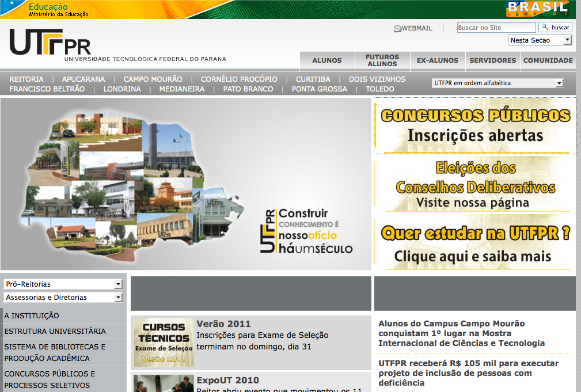581x392 pixels.
Task: Open the ExpoUT 2010 news headline
Action: (x=227, y=380)
